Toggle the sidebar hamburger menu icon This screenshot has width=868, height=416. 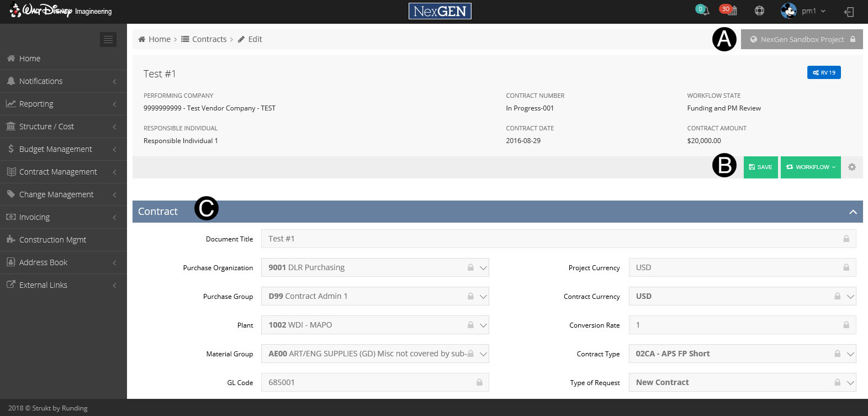coord(108,39)
